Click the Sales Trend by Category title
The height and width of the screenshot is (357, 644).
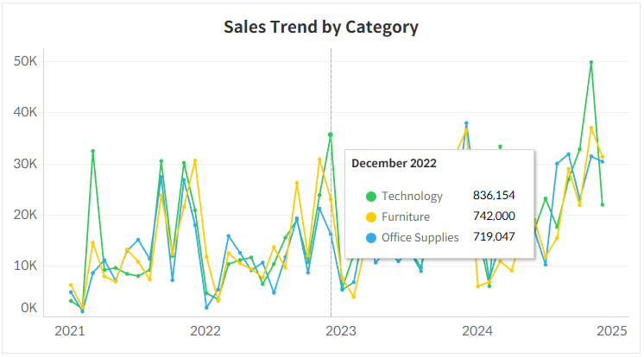321,27
